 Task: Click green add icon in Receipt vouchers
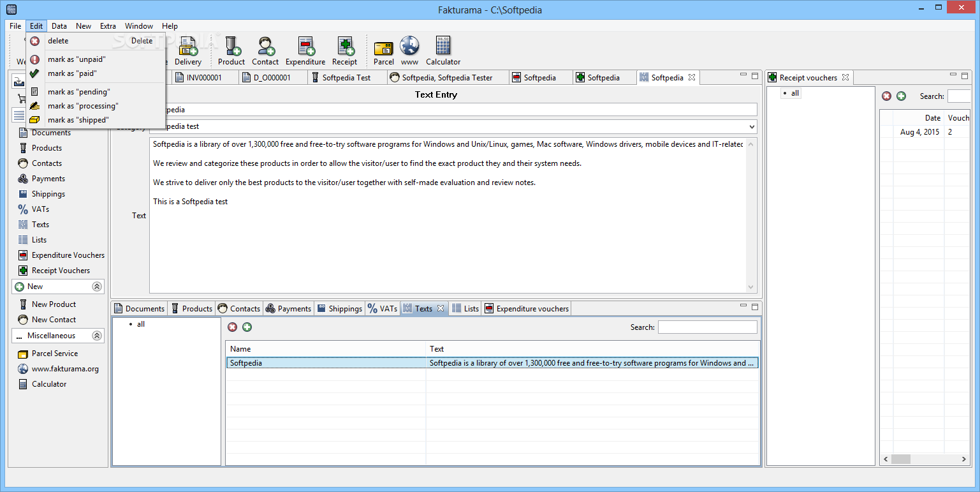coord(901,96)
